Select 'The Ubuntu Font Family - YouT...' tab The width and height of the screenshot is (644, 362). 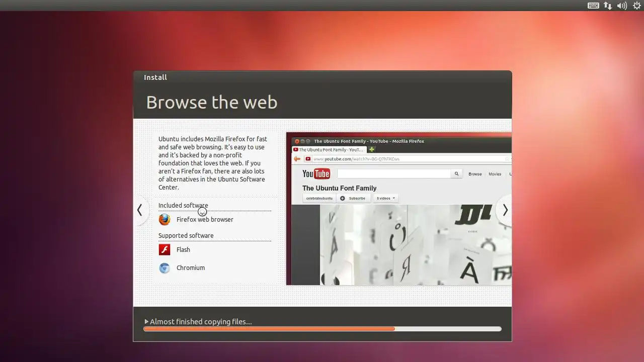coord(330,150)
